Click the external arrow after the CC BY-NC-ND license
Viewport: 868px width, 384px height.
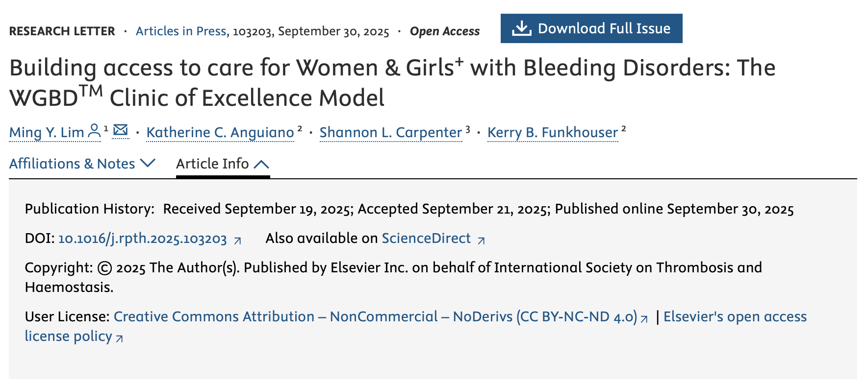tap(644, 319)
